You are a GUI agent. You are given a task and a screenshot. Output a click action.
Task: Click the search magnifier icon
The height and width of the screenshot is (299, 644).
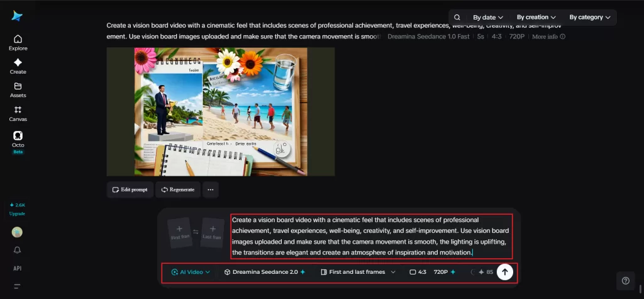pyautogui.click(x=457, y=17)
